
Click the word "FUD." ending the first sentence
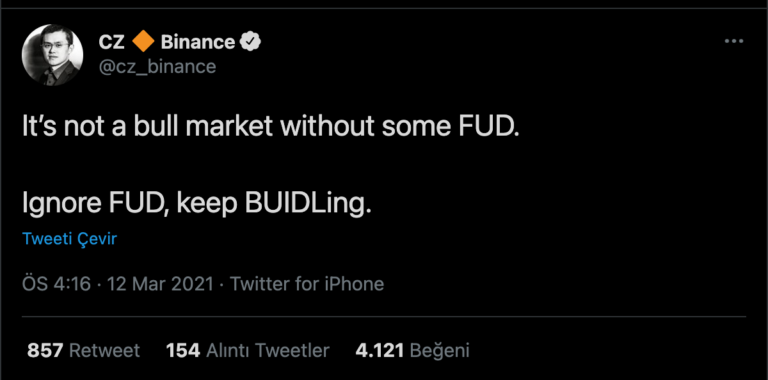[x=488, y=127]
